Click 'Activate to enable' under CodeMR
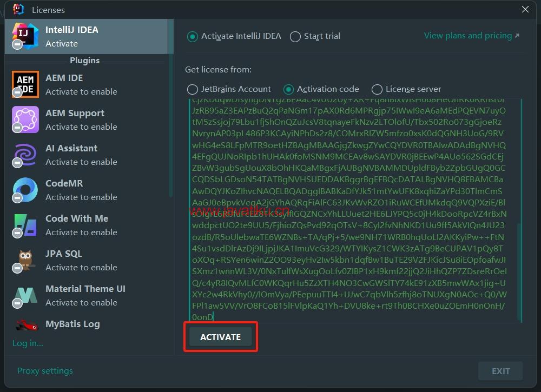 click(x=82, y=197)
